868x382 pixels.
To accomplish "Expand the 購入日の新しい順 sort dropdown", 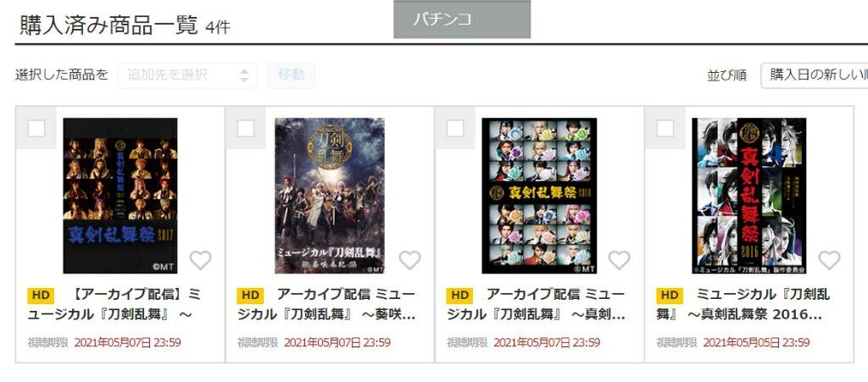I will point(815,75).
